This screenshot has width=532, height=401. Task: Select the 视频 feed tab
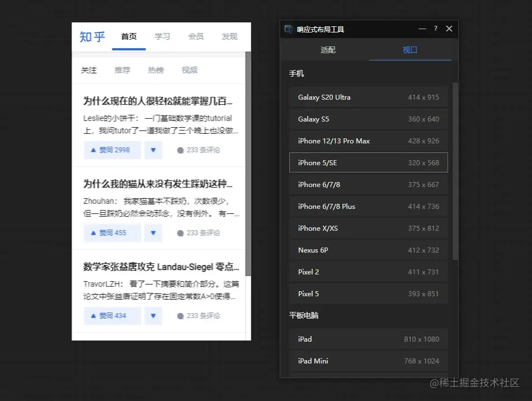click(x=190, y=70)
